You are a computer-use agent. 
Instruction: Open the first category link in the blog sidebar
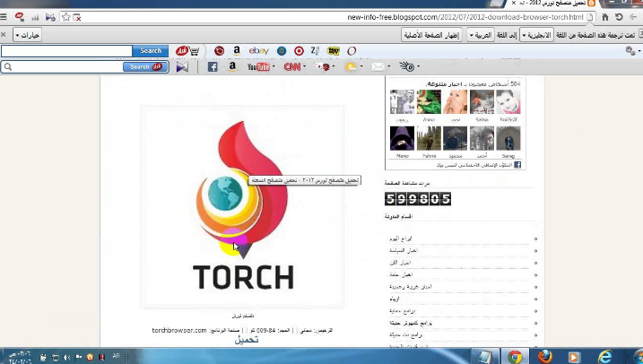point(401,238)
